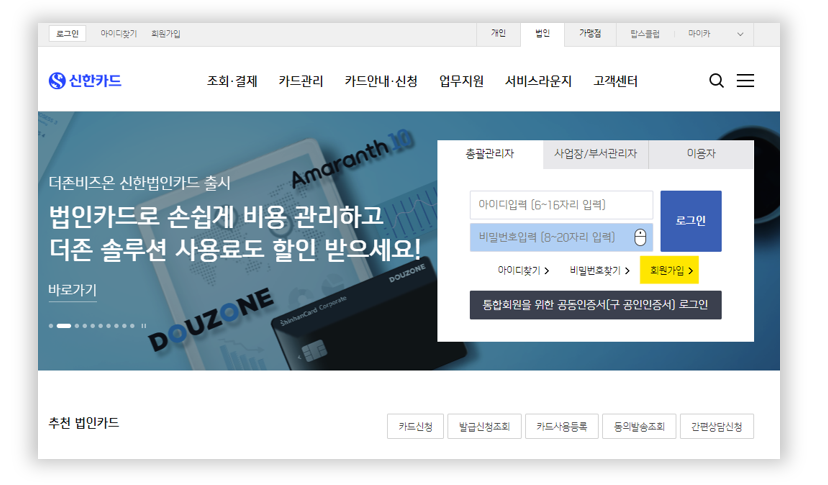828x485 pixels.
Task: Open 비밀번호찾기 below the login form
Action: (599, 271)
